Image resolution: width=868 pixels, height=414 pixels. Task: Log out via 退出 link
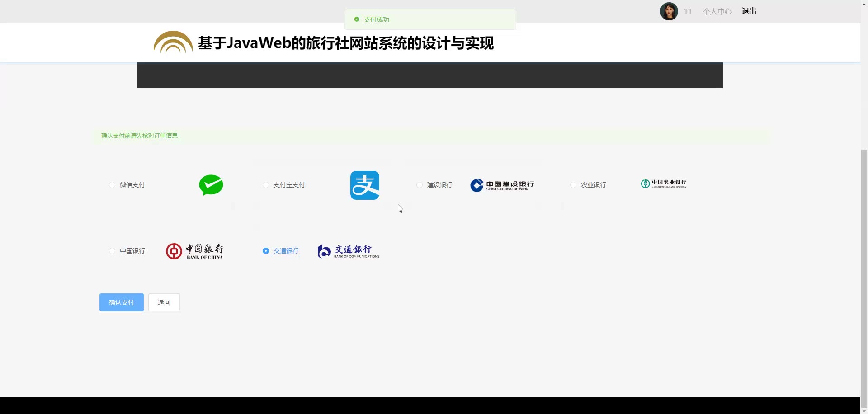(749, 11)
